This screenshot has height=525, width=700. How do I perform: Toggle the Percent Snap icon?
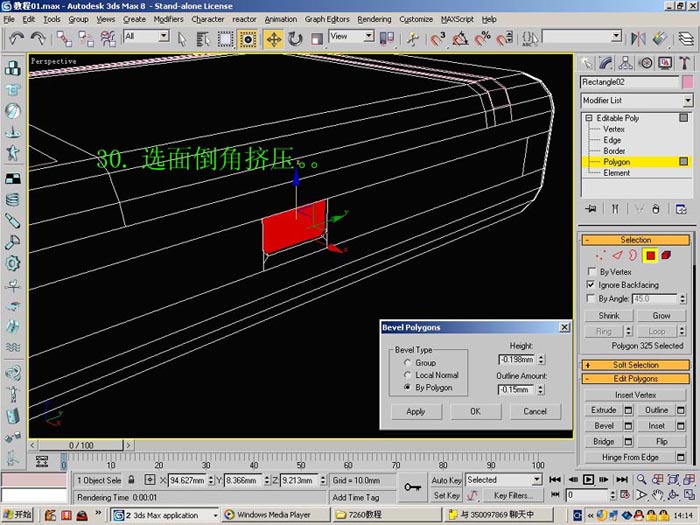[482, 39]
